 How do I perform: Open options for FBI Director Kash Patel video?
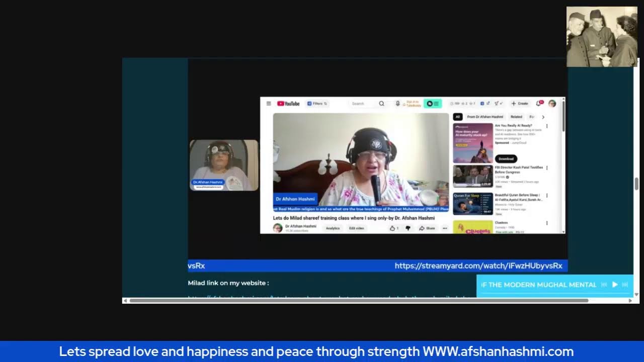coord(547,168)
